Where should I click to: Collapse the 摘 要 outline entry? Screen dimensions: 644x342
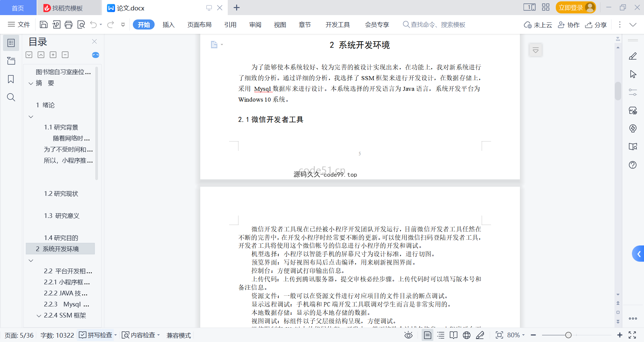[x=31, y=83]
